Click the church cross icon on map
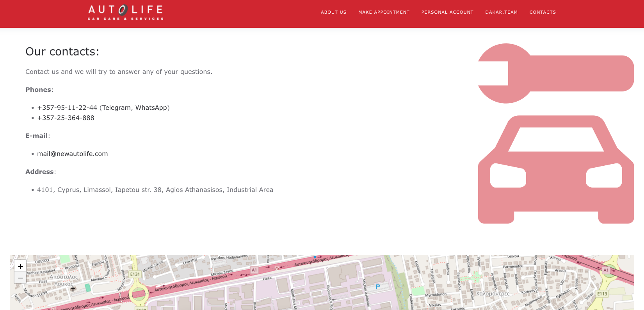The width and height of the screenshot is (644, 310). pyautogui.click(x=73, y=288)
